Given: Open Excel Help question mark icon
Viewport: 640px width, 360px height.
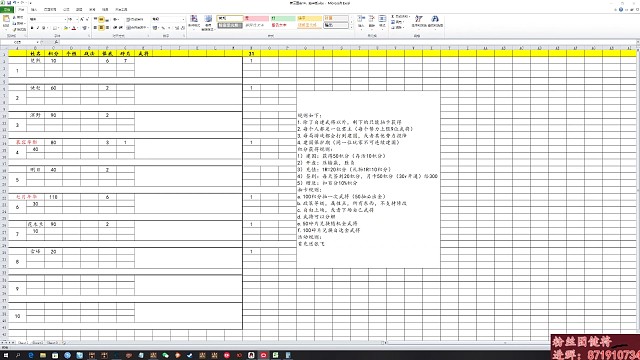Looking at the screenshot, I should pyautogui.click(x=621, y=9).
